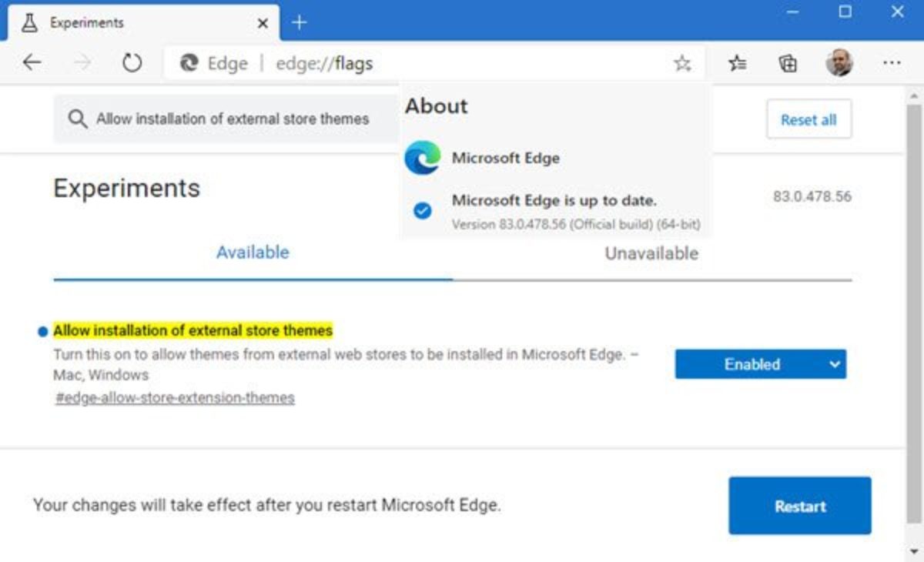Click the back navigation arrow
The width and height of the screenshot is (924, 562).
32,63
